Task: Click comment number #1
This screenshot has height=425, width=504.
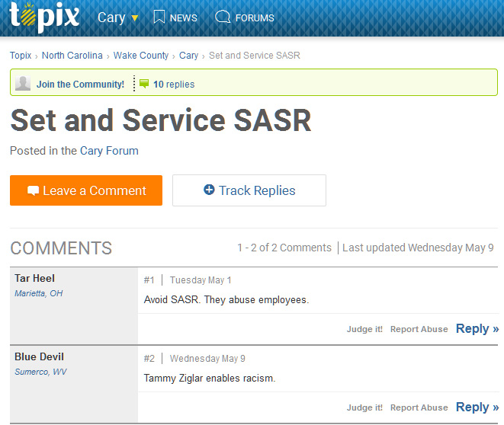Action: [x=149, y=280]
